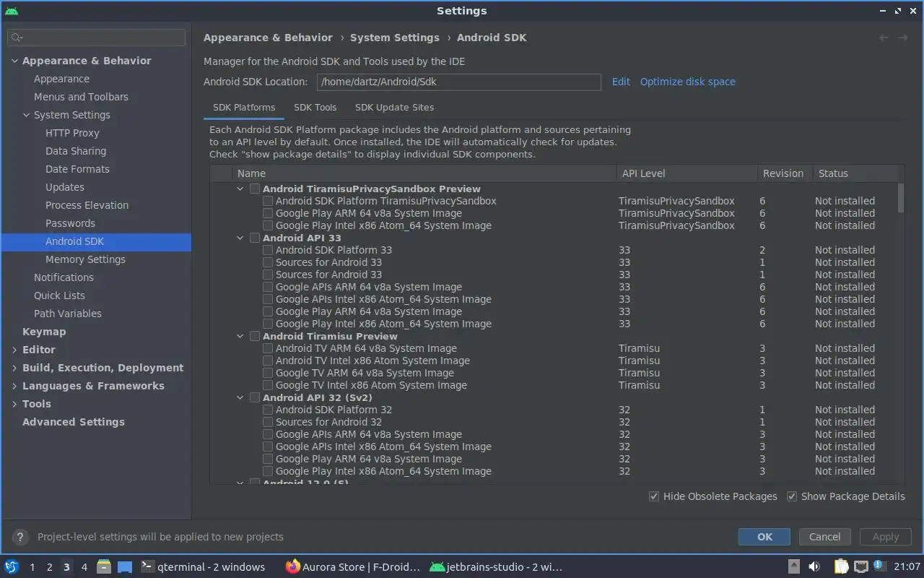Expand Languages & Frameworks section
This screenshot has width=924, height=578.
(x=14, y=386)
